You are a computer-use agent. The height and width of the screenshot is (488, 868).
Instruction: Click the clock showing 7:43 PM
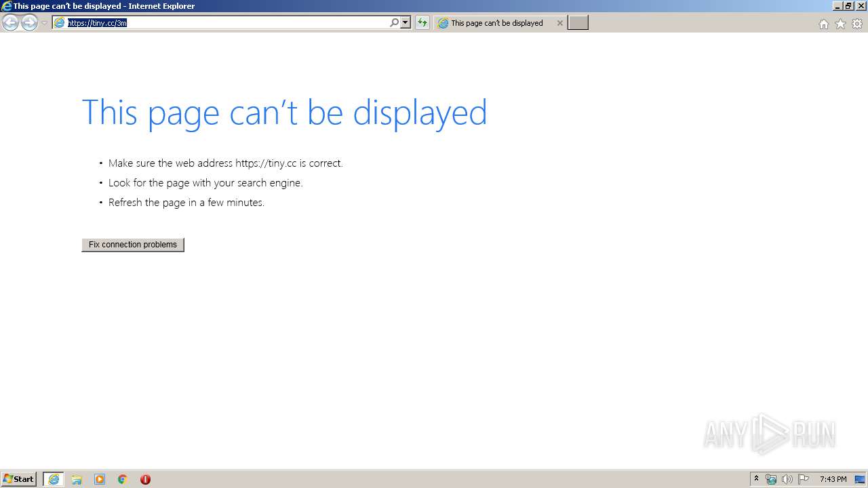pos(833,479)
